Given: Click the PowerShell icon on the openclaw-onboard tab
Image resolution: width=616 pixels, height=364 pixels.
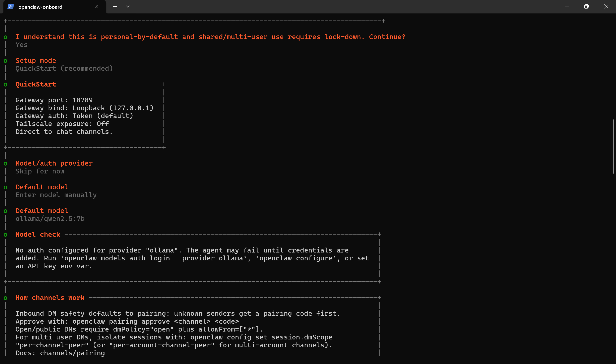Looking at the screenshot, I should pyautogui.click(x=10, y=7).
